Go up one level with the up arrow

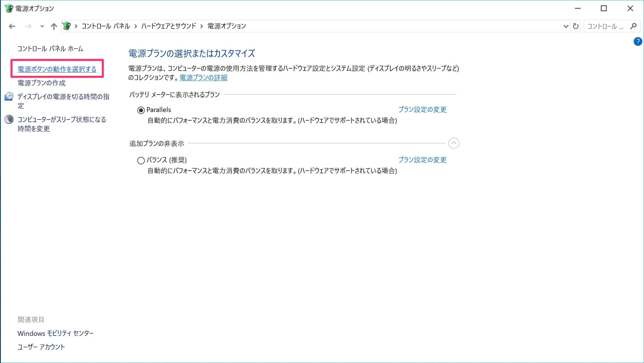pyautogui.click(x=54, y=26)
